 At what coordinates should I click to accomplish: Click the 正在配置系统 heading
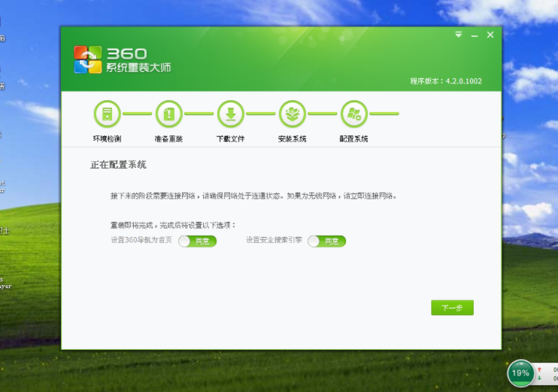[x=118, y=165]
